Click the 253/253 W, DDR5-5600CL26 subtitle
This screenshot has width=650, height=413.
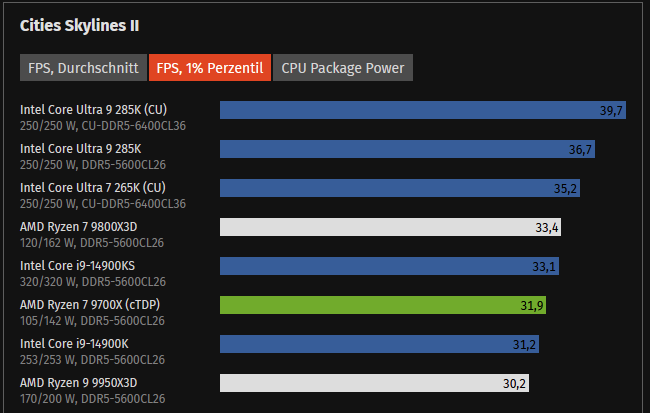coord(92,360)
